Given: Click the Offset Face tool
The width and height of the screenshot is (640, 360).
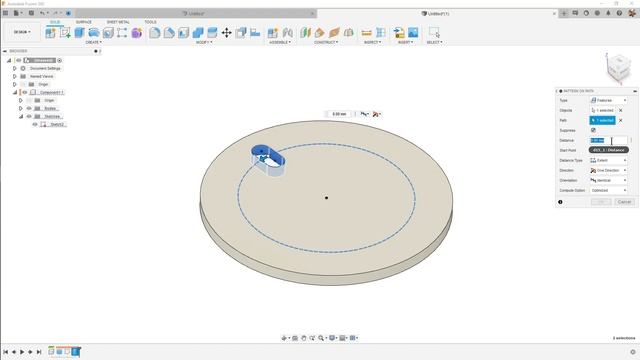Looking at the screenshot, I should point(212,33).
